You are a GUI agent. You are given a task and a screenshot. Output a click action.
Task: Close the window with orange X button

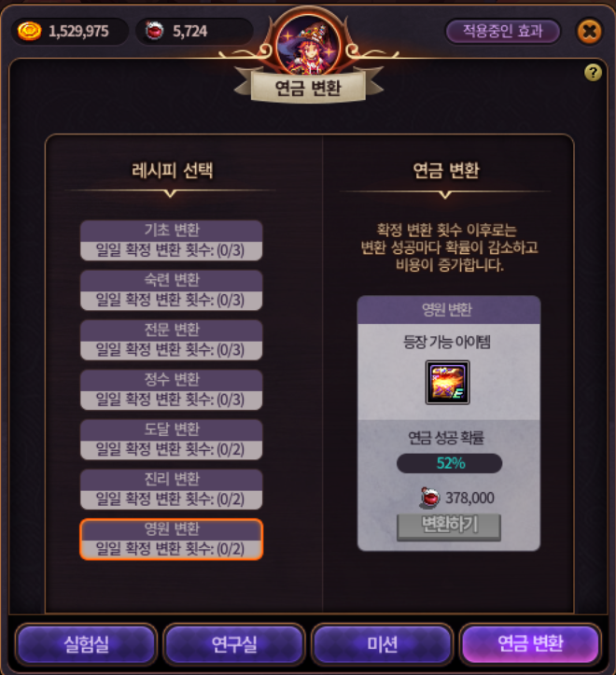pyautogui.click(x=589, y=31)
